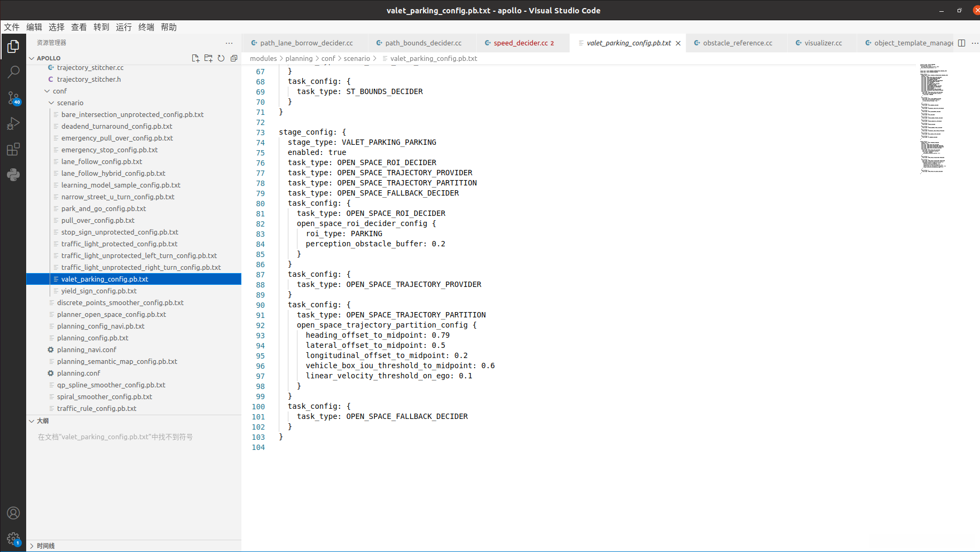Collapse the conf folder
This screenshot has width=980, height=552.
(x=59, y=91)
